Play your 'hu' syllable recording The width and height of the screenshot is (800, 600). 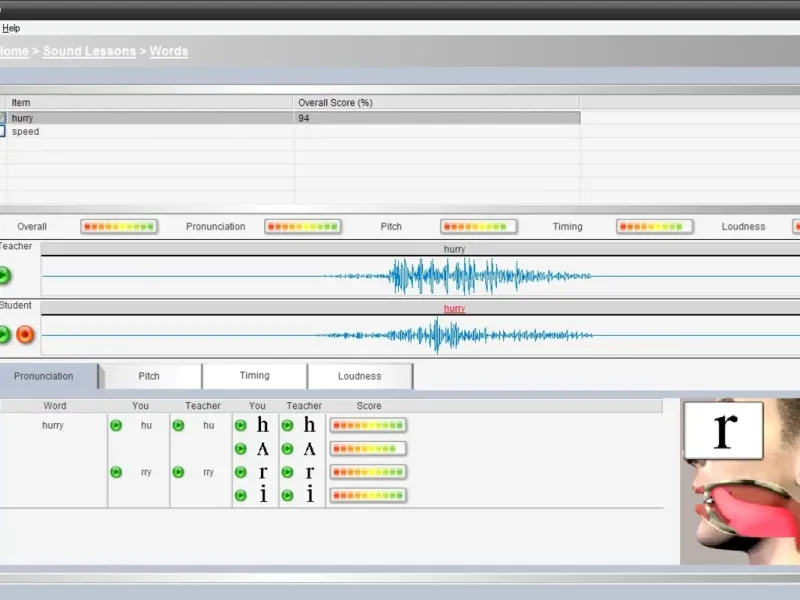tap(116, 425)
